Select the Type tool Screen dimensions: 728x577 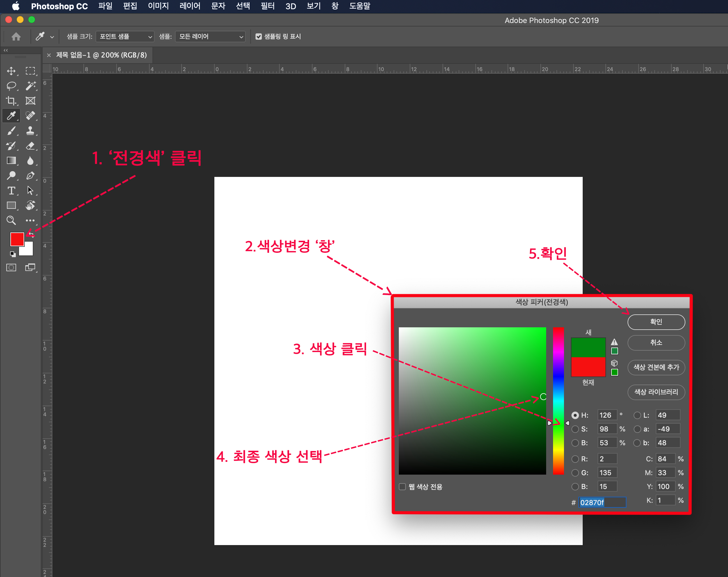pyautogui.click(x=11, y=190)
